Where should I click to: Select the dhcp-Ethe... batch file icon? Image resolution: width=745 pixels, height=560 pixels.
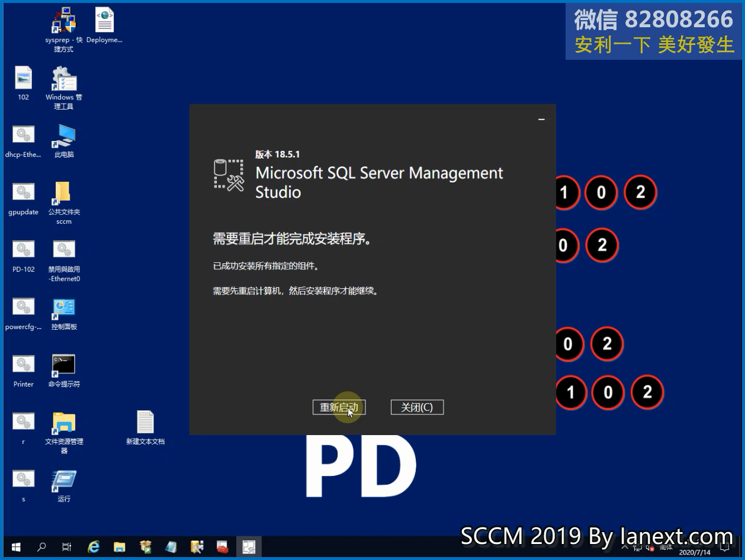point(24,141)
